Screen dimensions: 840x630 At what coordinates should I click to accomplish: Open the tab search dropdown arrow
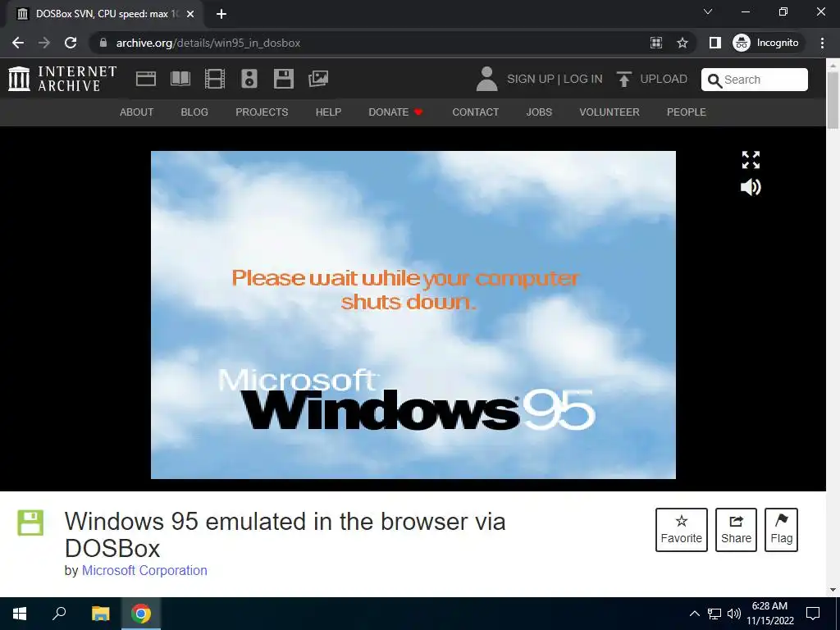pos(708,11)
